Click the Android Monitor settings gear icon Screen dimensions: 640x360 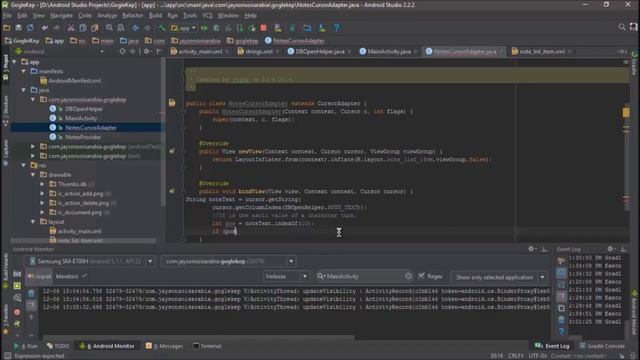click(x=531, y=249)
